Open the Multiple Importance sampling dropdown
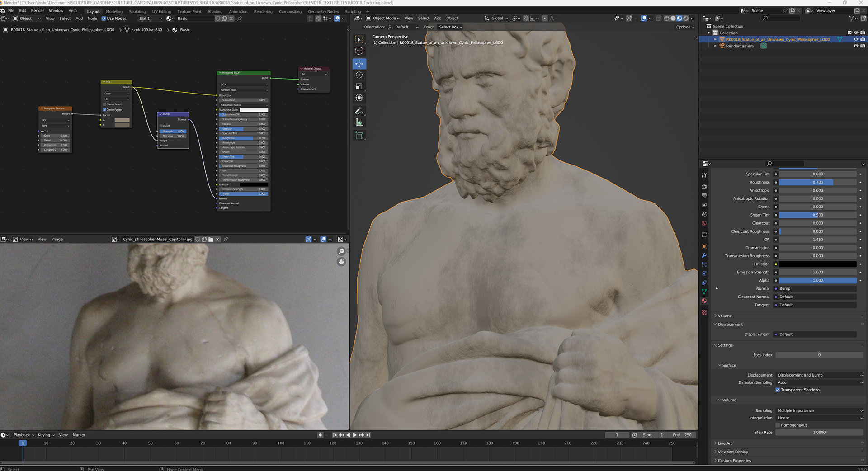 (x=820, y=411)
